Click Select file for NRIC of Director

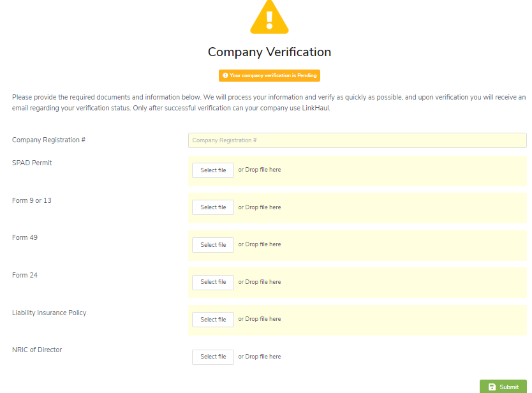click(213, 357)
